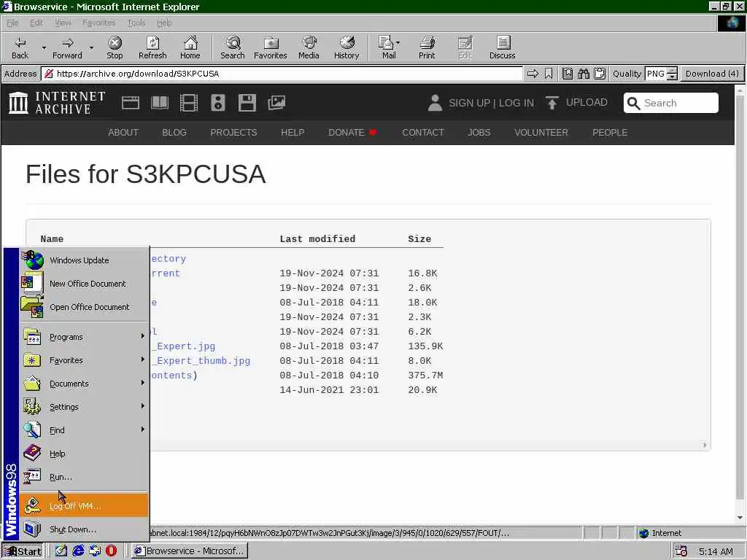Screen dimensions: 747x560
Task: Open the Internet Archive video film icon
Action: (189, 103)
